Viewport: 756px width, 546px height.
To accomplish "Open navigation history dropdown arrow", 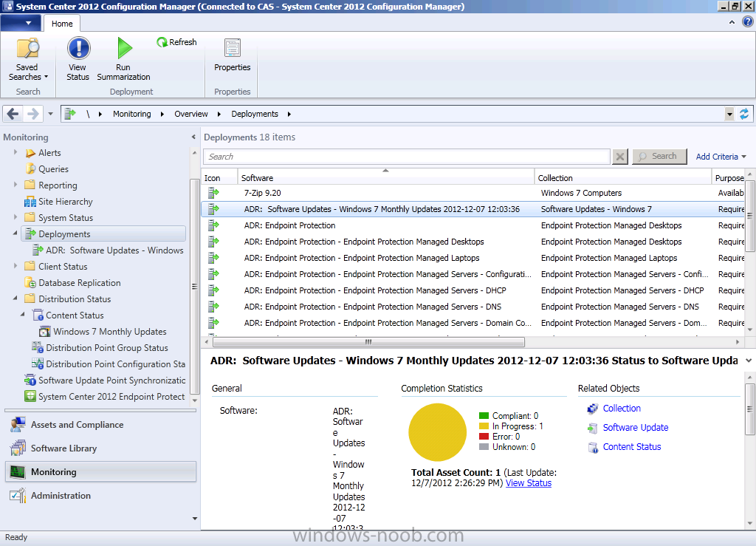I will point(50,114).
